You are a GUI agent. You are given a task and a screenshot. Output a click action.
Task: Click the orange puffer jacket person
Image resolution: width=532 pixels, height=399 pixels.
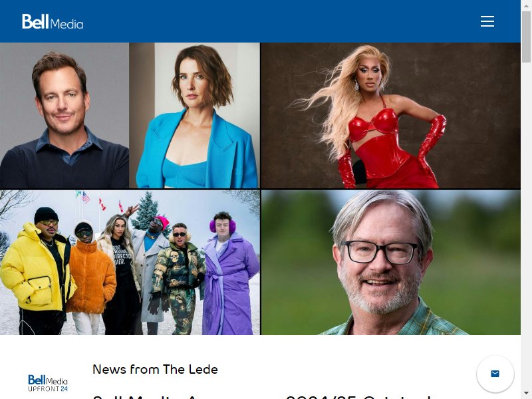pos(90,278)
